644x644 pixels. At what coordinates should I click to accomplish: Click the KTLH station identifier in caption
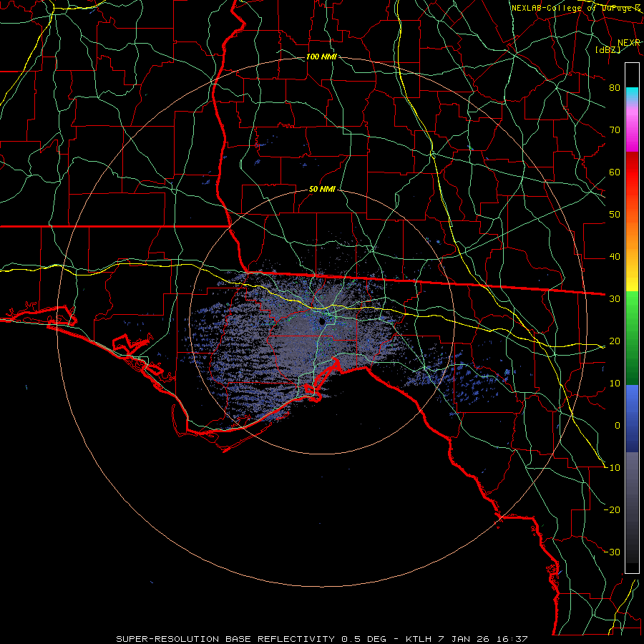point(419,639)
